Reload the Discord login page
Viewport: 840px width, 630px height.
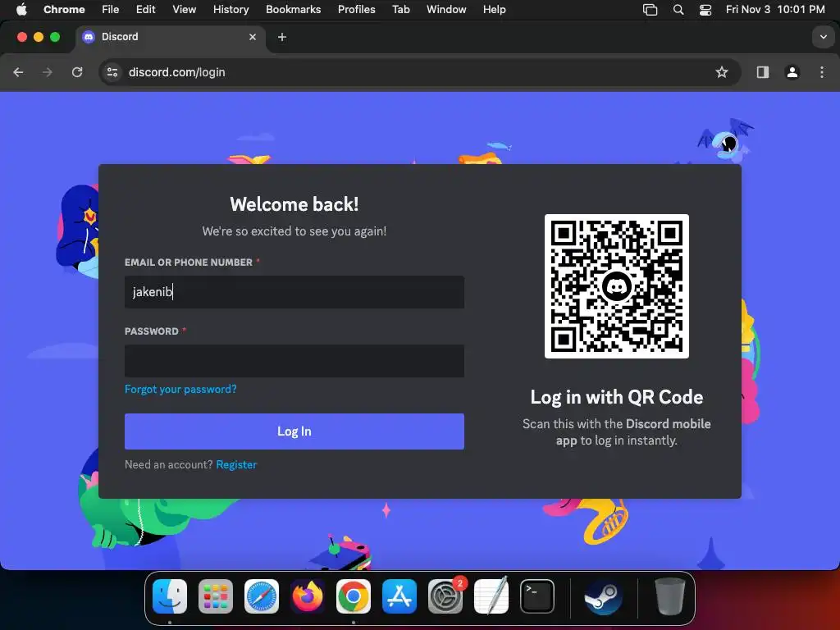pyautogui.click(x=77, y=72)
